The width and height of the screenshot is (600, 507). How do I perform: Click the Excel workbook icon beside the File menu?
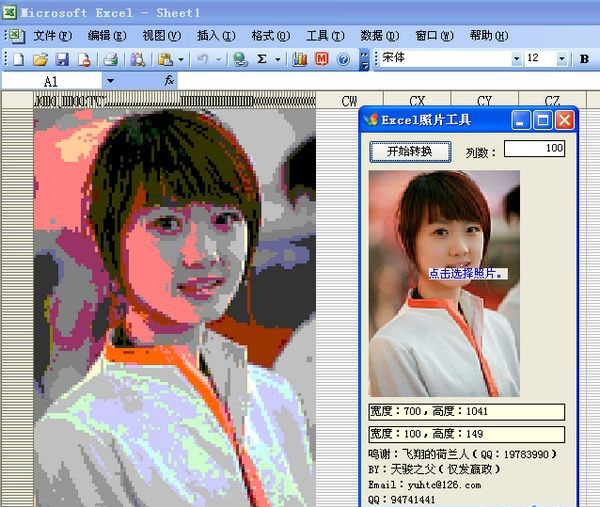click(x=16, y=36)
